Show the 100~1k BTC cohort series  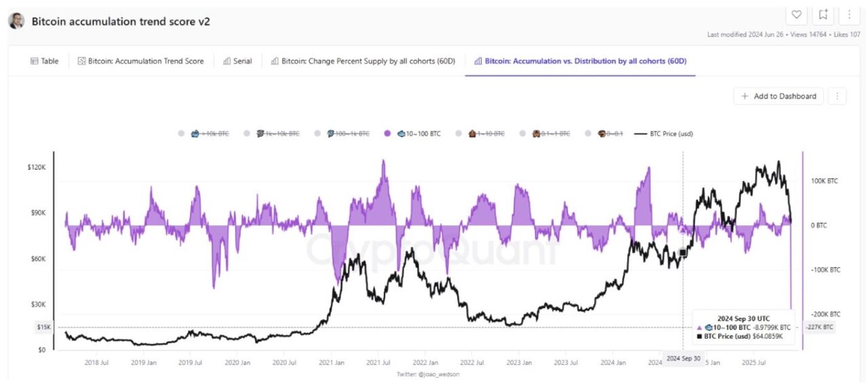click(349, 134)
